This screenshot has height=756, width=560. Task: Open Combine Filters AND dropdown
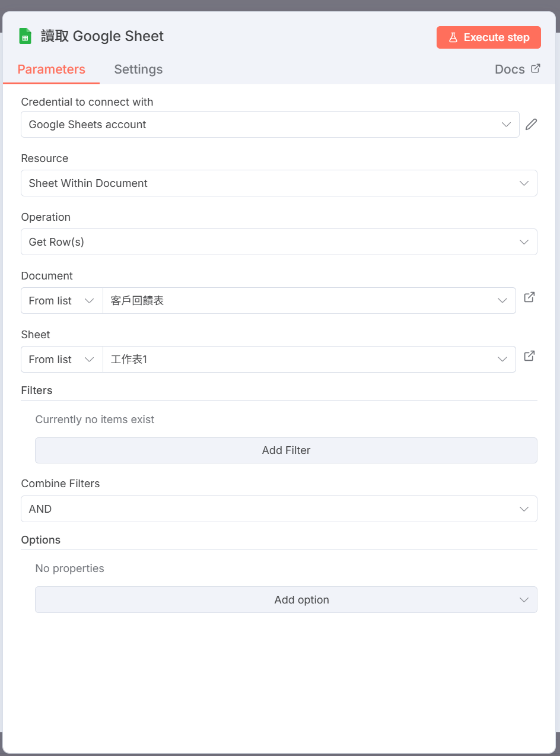click(279, 509)
